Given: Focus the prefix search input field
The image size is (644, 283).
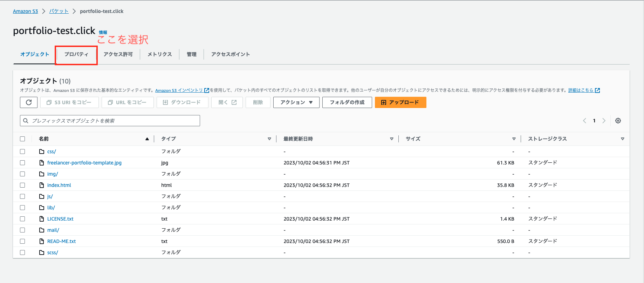Looking at the screenshot, I should point(110,121).
